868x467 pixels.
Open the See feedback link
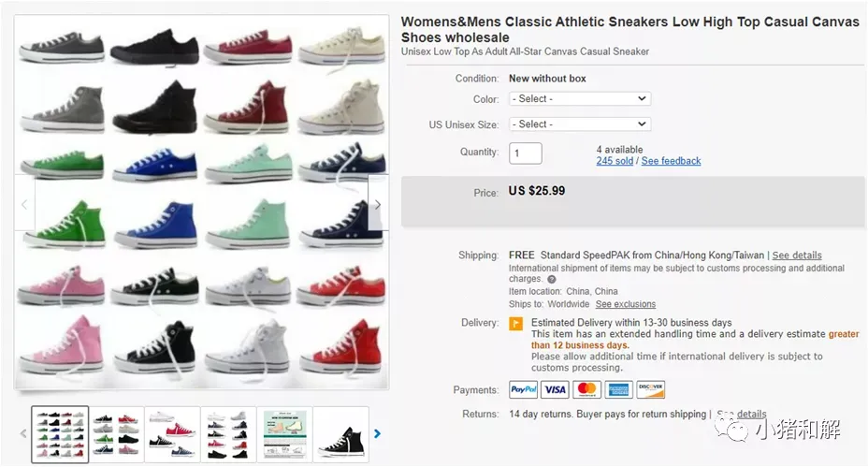tap(671, 161)
